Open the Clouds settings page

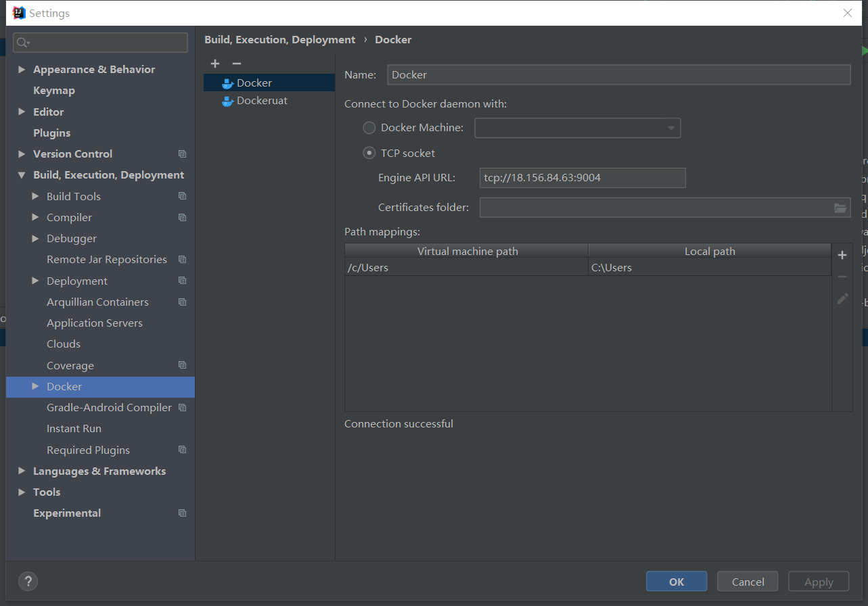[x=64, y=344]
